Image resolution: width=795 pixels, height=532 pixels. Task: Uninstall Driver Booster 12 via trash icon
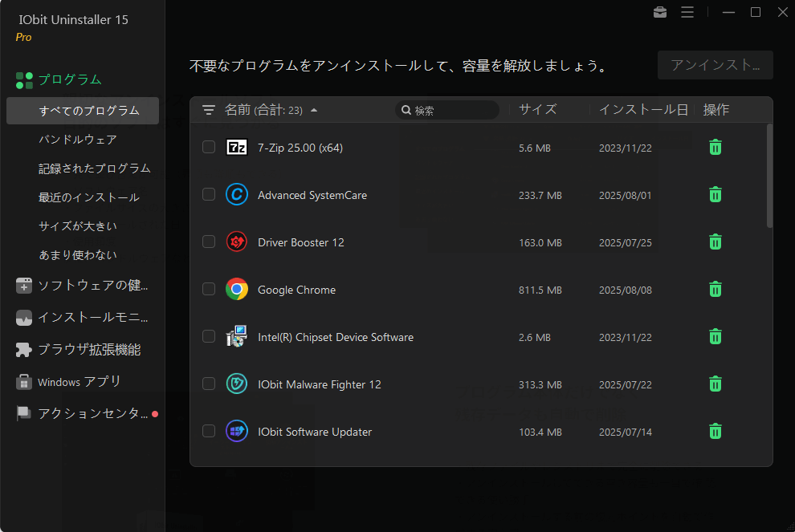pyautogui.click(x=715, y=242)
